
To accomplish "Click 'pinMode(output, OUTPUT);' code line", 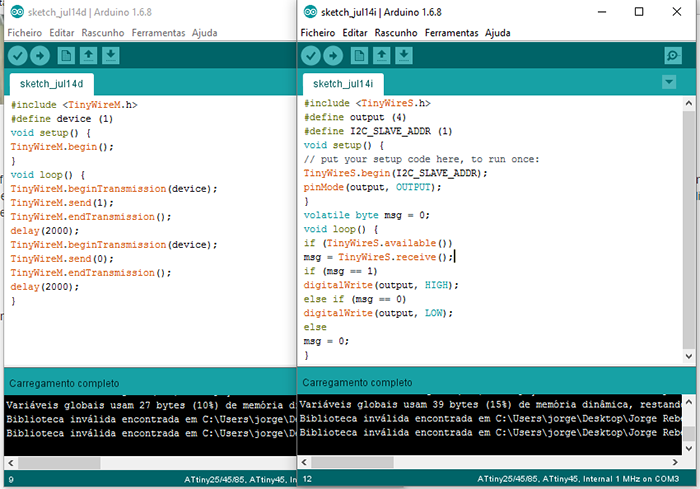I will point(372,187).
